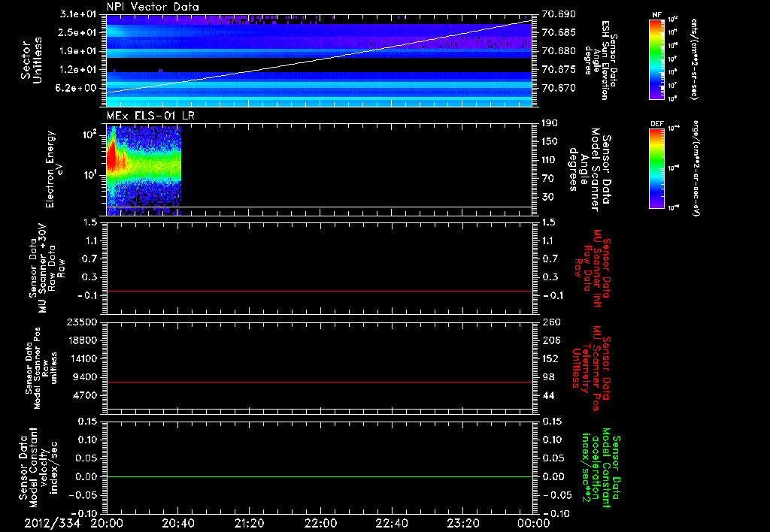The width and height of the screenshot is (770, 532).
Task: Click the "22:00" time tick label
Action: [320, 524]
